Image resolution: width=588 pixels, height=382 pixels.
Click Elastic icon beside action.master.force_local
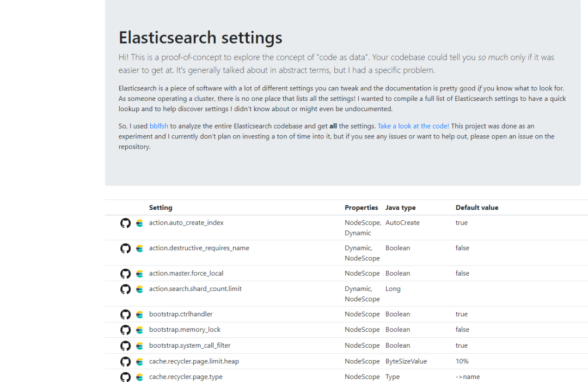coord(139,274)
